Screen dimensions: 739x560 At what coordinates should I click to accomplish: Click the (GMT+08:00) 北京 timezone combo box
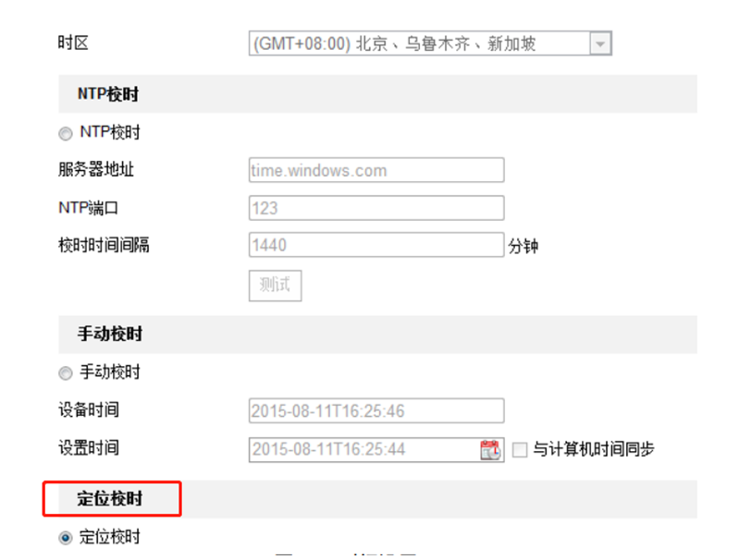coord(419,43)
